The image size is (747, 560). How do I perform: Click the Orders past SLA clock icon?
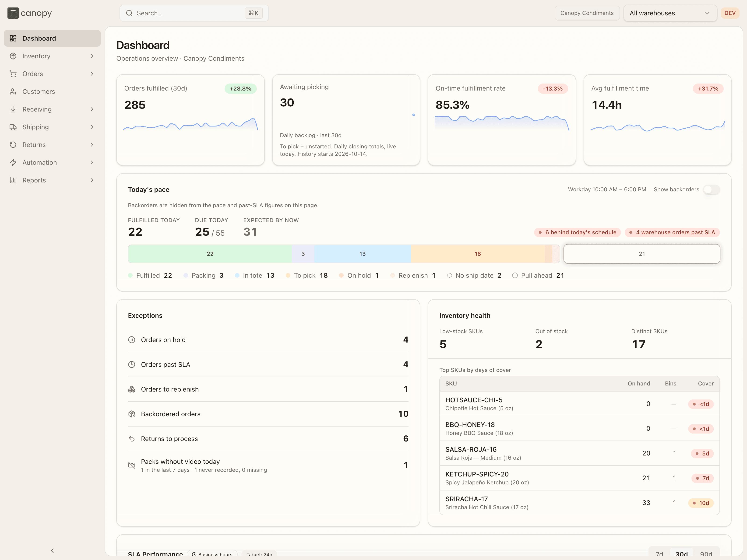132,364
